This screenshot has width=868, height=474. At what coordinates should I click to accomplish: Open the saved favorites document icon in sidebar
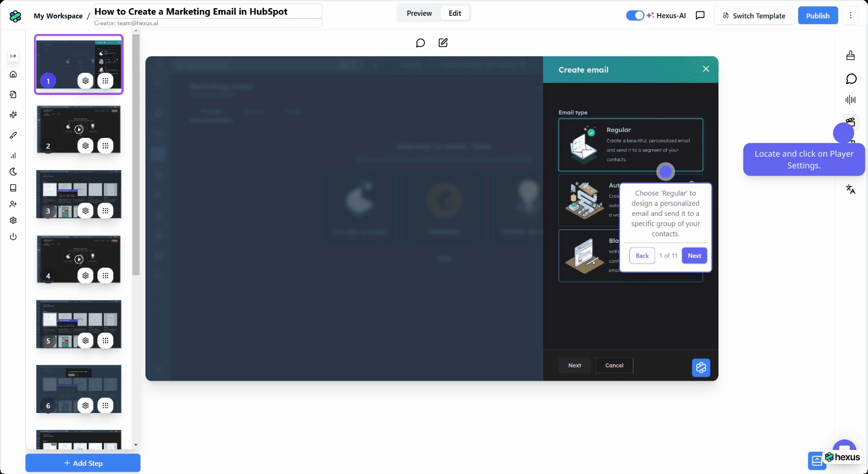(x=13, y=94)
